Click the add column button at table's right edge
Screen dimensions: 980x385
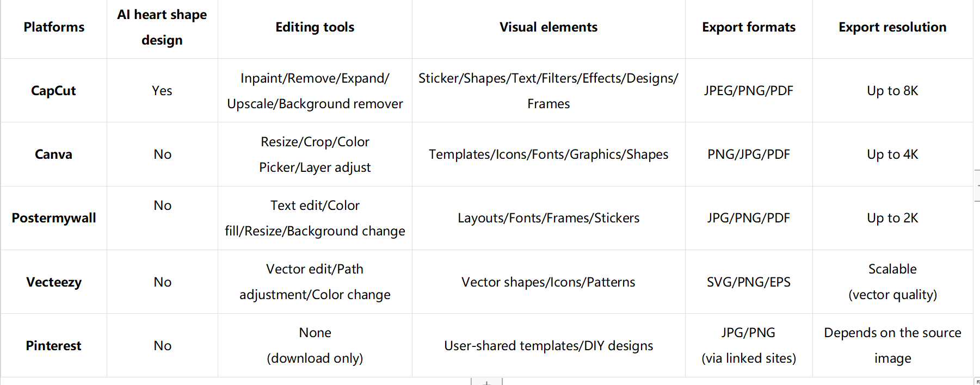click(977, 185)
